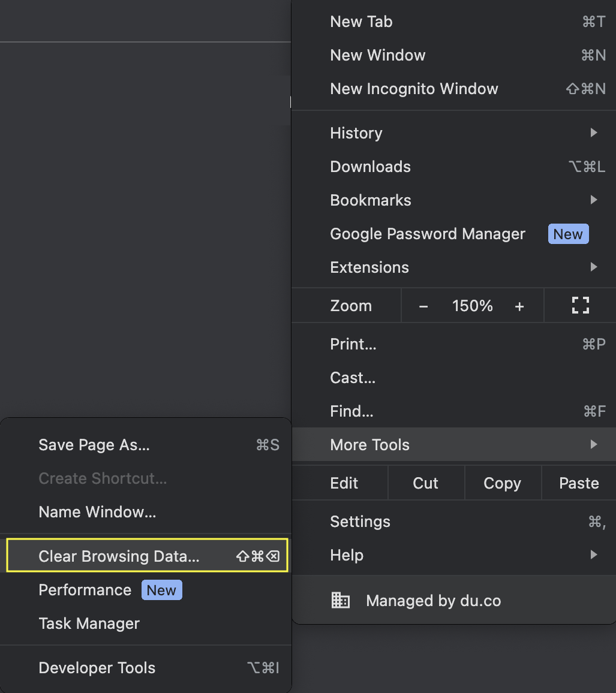Click the building icon beside Managed by du.co
Viewport: 616px width, 693px height.
click(341, 600)
